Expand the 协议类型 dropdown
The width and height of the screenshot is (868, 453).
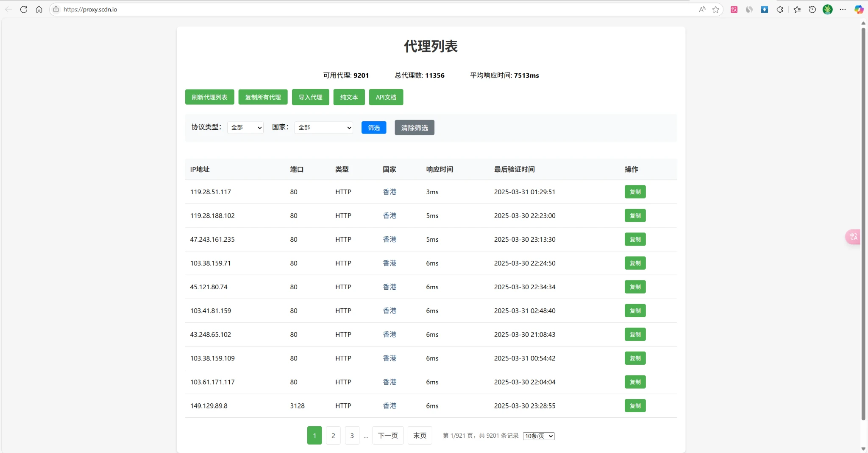point(245,127)
